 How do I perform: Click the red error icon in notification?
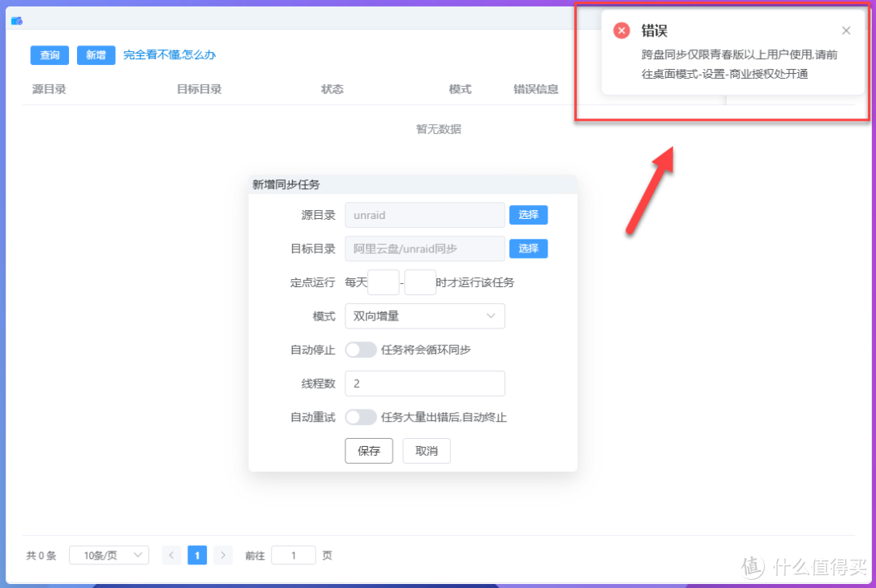click(620, 30)
